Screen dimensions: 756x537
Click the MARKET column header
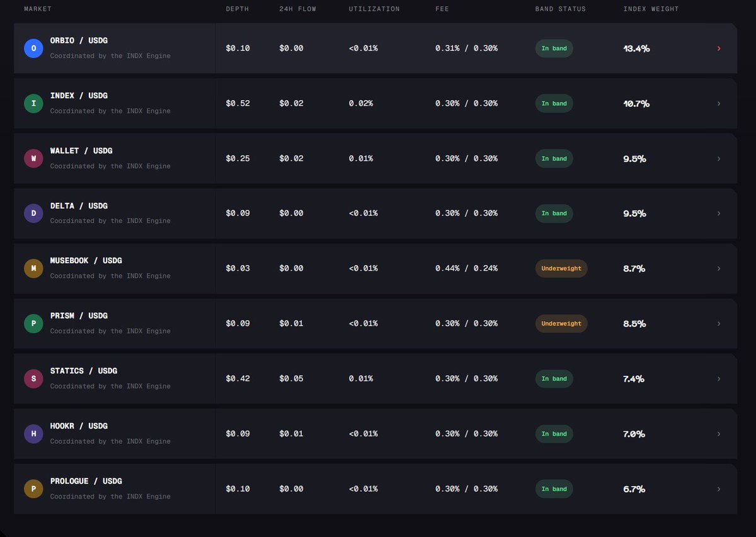click(x=38, y=9)
